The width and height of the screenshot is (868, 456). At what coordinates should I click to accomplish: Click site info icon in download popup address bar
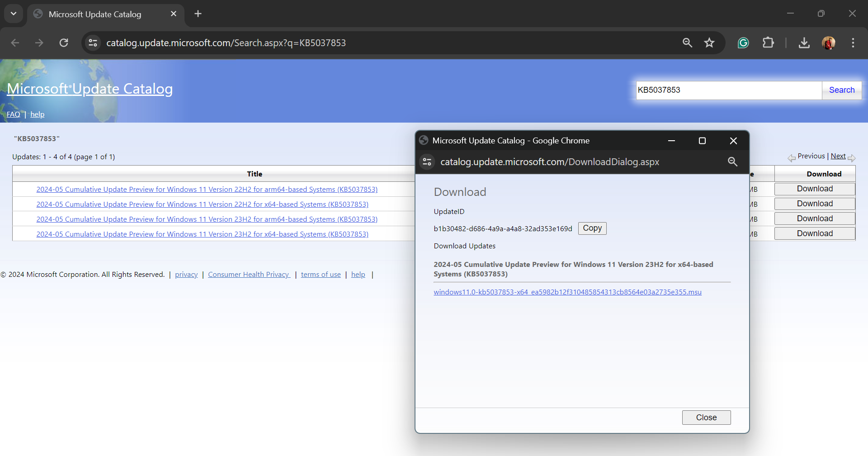(427, 161)
